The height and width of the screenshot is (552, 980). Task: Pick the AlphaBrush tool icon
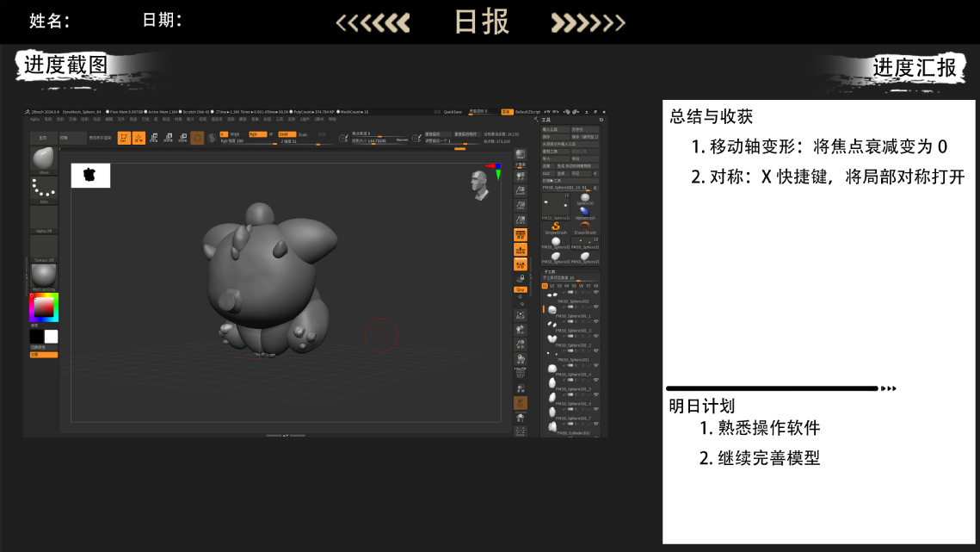coord(585,211)
